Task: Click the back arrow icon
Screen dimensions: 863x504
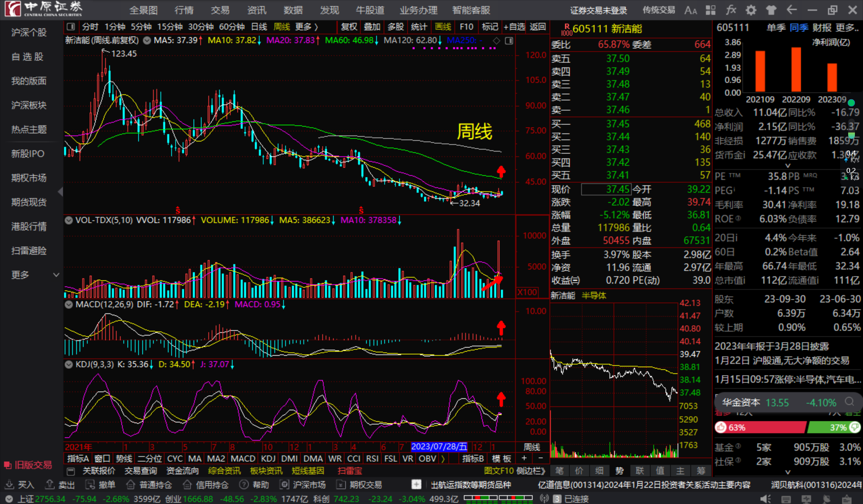Action: coord(792,10)
